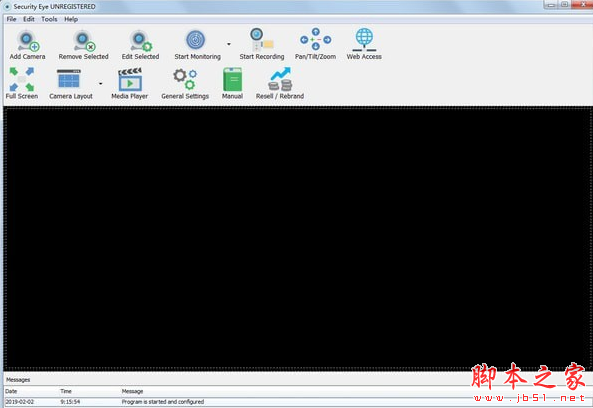593x408 pixels.
Task: Click the Date column header
Action: click(x=11, y=391)
